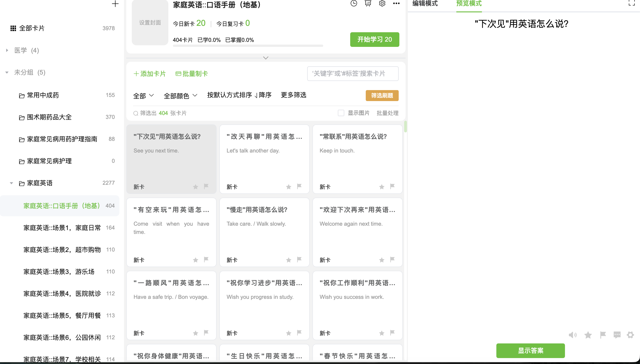The width and height of the screenshot is (640, 364).
Task: Click the deck learning progress bar
Action: (248, 46)
